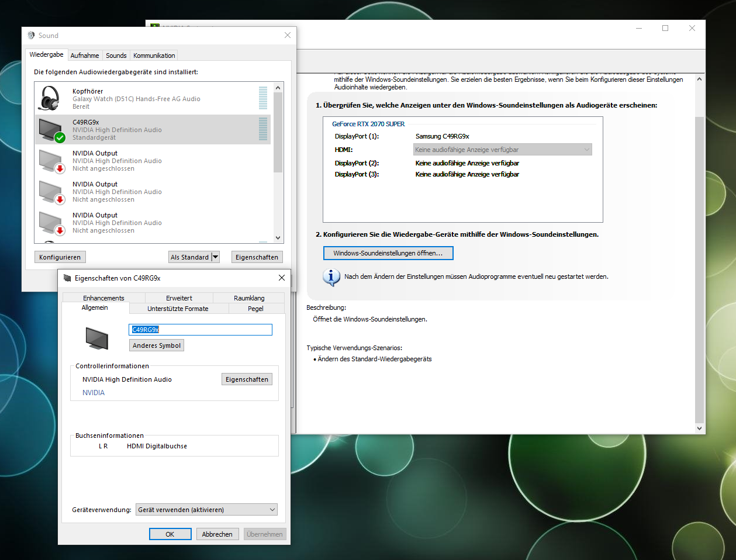Click DisplayPort (3) status text
The height and width of the screenshot is (560, 736).
467,174
